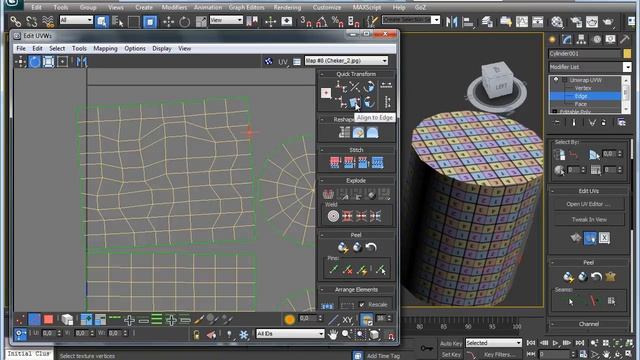Click the main toolbar Select and Rotate tool

coord(184,21)
